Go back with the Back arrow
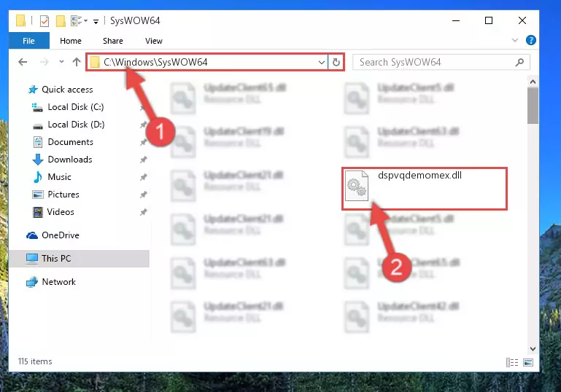The image size is (561, 392). pyautogui.click(x=23, y=62)
